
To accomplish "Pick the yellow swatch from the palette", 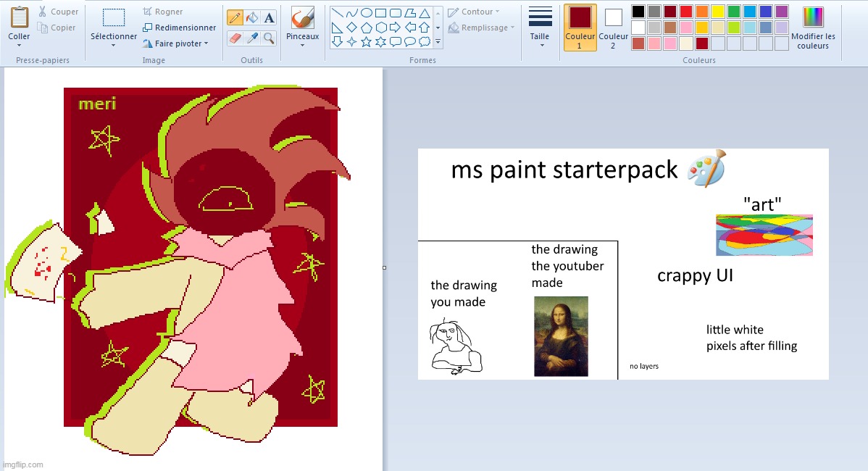I will 717,12.
